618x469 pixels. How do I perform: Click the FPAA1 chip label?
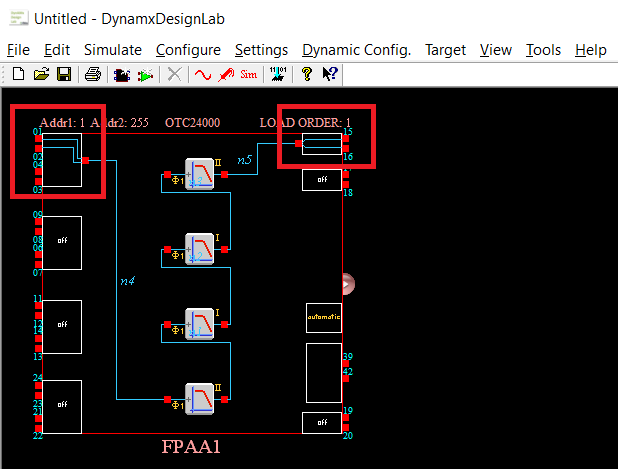coord(191,447)
